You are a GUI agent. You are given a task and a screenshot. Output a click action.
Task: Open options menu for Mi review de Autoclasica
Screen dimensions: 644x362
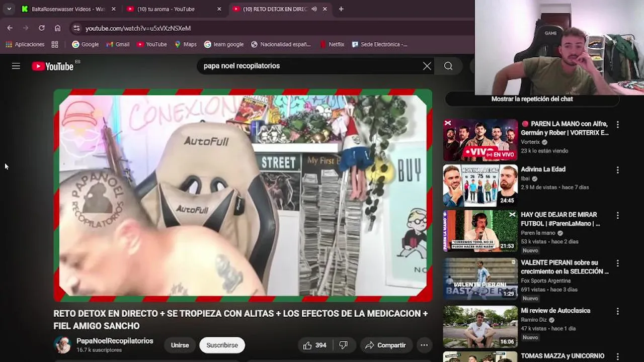click(617, 312)
